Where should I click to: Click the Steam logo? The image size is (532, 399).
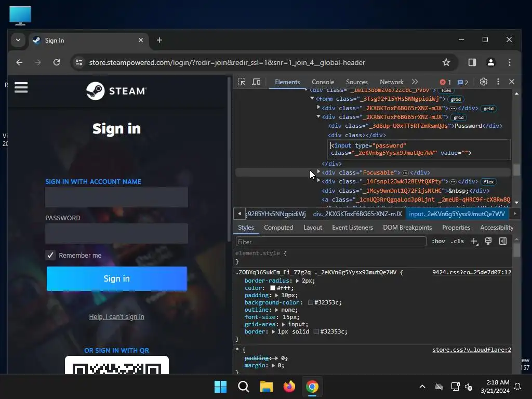click(116, 91)
